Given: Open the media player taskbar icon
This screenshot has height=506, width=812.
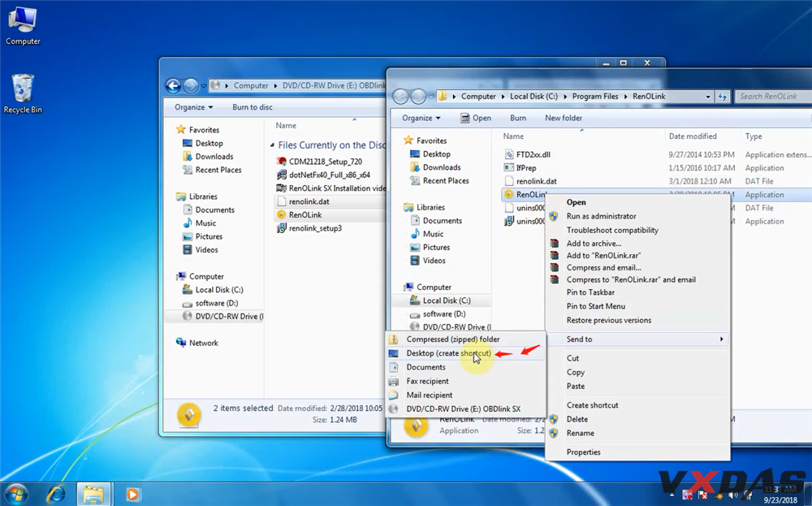Looking at the screenshot, I should [x=132, y=494].
